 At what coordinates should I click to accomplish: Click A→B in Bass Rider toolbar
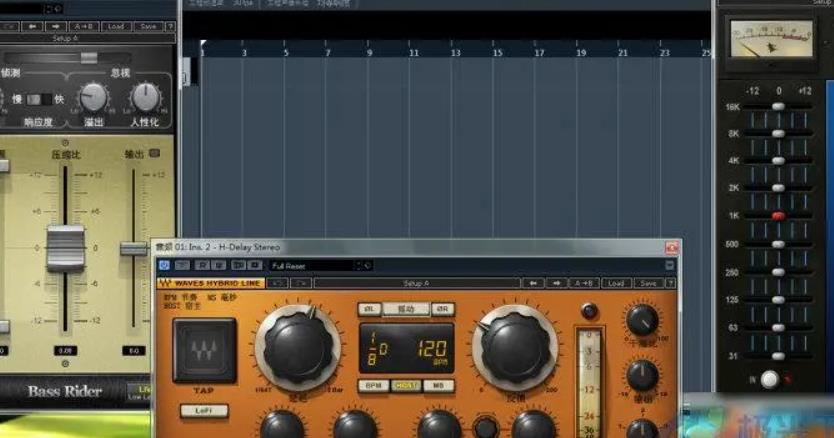[x=84, y=26]
